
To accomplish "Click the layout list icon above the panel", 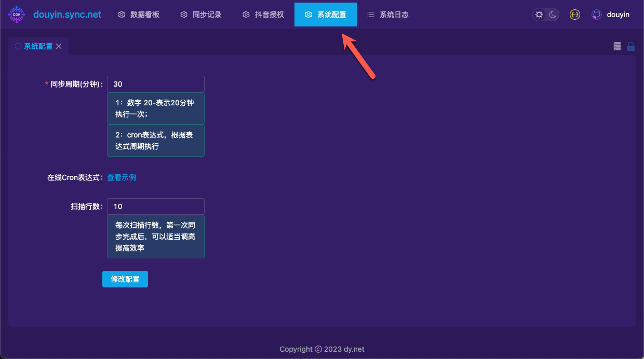I will [617, 46].
